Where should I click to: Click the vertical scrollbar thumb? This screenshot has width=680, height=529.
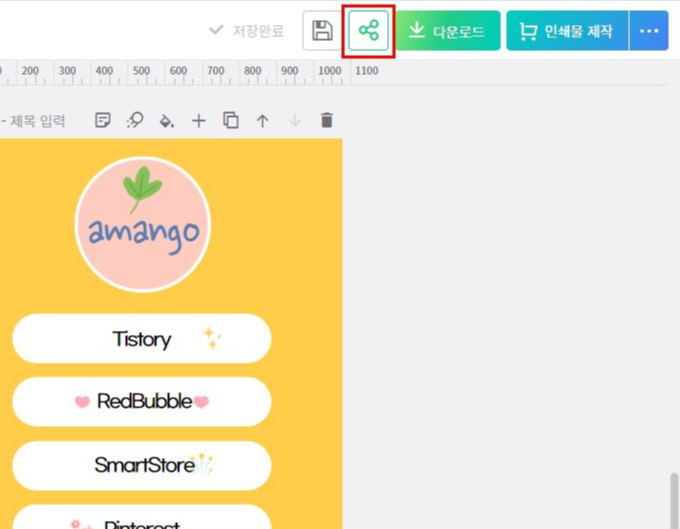674,501
